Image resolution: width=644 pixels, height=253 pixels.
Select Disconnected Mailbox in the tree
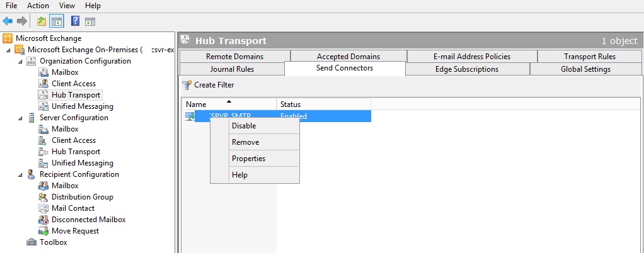(x=89, y=220)
